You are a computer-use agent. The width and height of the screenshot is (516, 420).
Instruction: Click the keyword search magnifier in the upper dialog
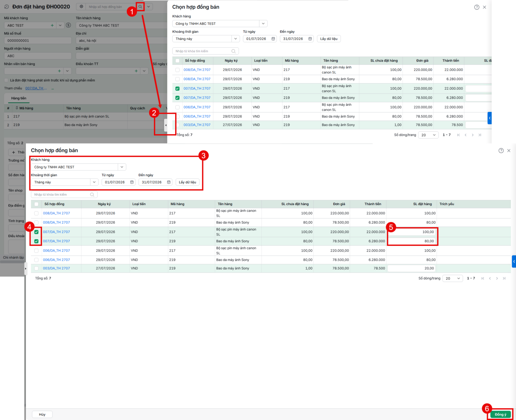(233, 51)
